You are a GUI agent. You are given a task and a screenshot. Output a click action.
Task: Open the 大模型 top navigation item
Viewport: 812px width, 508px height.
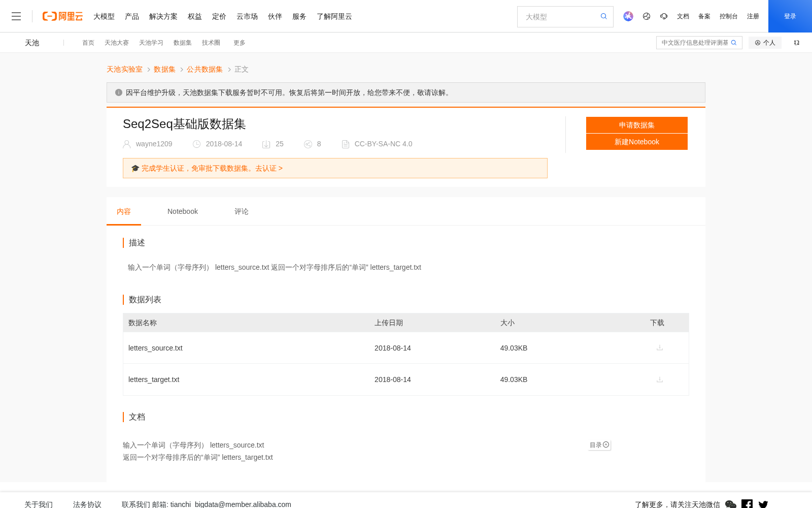click(104, 16)
